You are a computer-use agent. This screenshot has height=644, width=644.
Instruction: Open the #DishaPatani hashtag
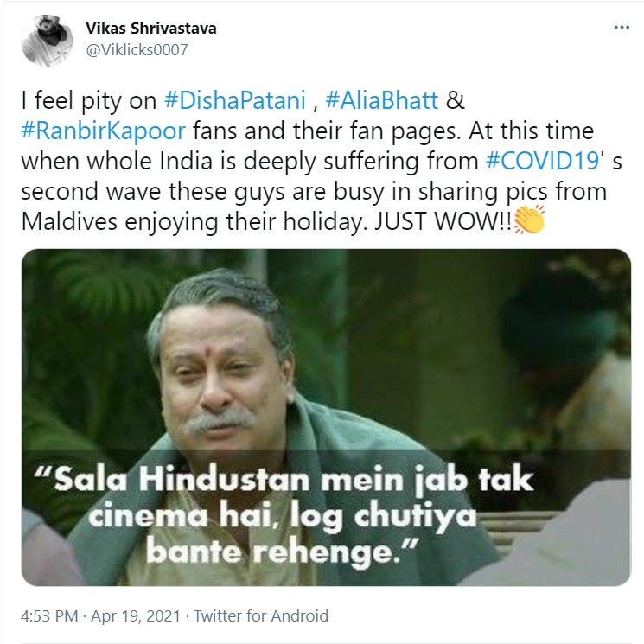click(235, 100)
